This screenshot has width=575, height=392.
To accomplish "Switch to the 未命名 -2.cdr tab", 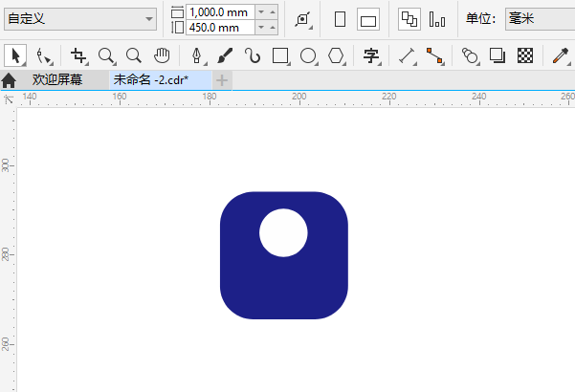I will coord(160,80).
